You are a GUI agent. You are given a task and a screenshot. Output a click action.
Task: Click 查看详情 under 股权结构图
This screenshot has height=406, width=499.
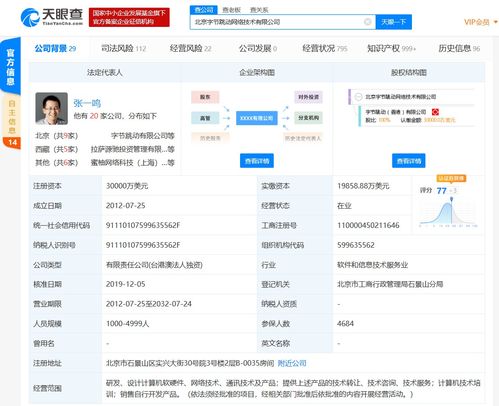(409, 161)
